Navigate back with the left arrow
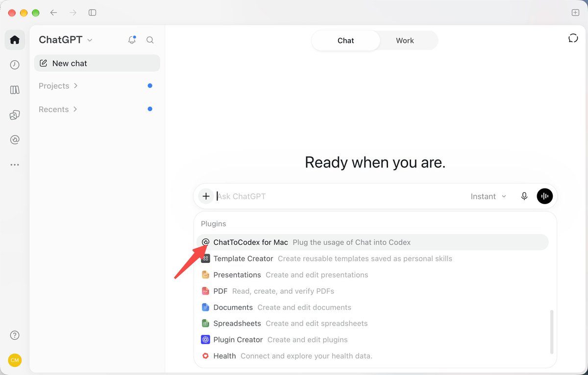 pyautogui.click(x=54, y=13)
